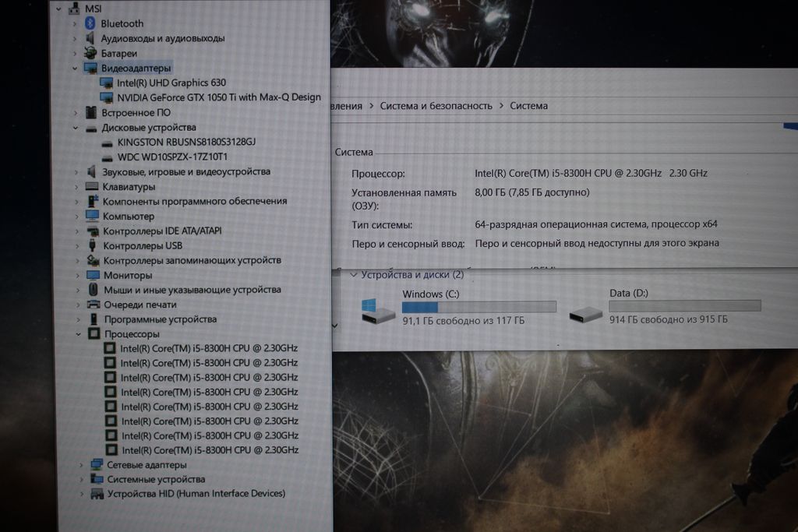
Task: Click the MSI computer root icon
Action: tap(74, 8)
